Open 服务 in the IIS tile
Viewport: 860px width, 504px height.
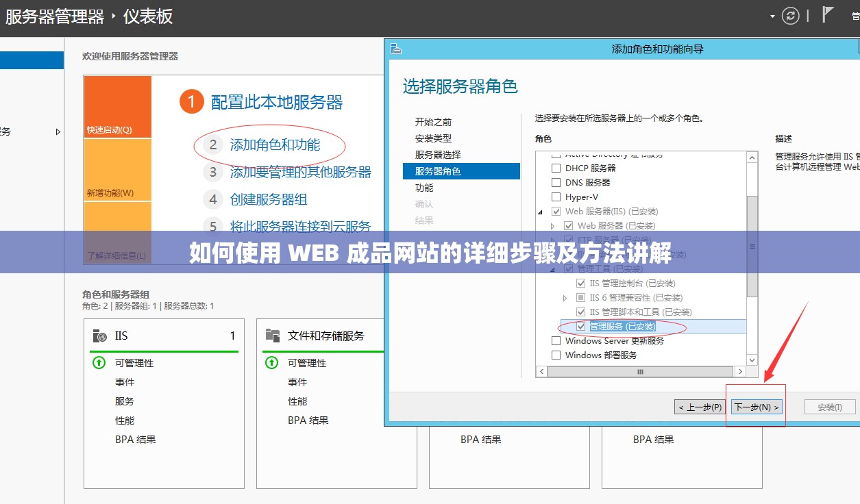click(x=125, y=401)
